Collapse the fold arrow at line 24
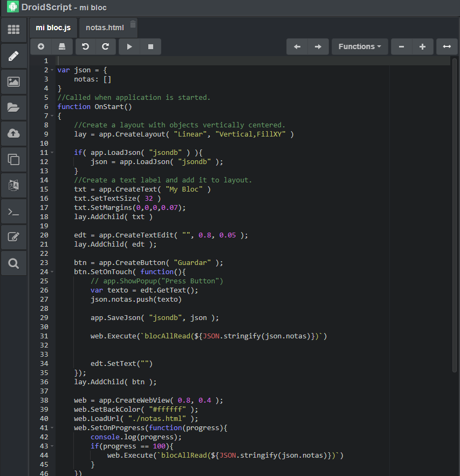Image resolution: width=460 pixels, height=476 pixels. [x=52, y=272]
